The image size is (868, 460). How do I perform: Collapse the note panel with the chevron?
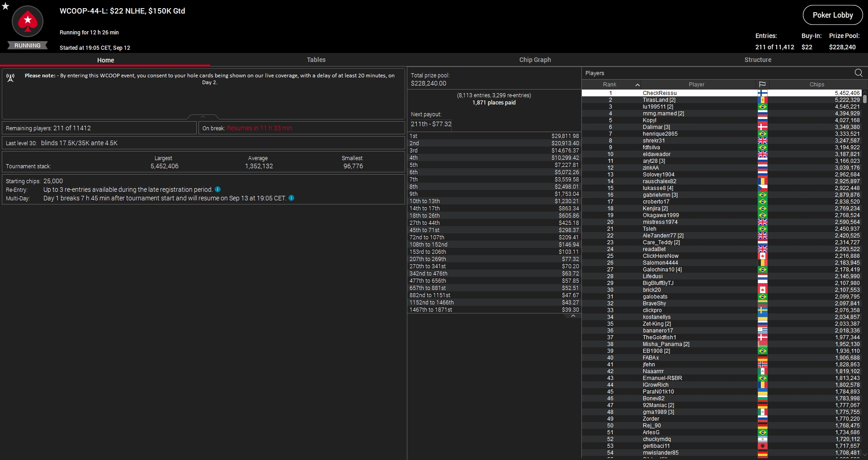coord(203,117)
